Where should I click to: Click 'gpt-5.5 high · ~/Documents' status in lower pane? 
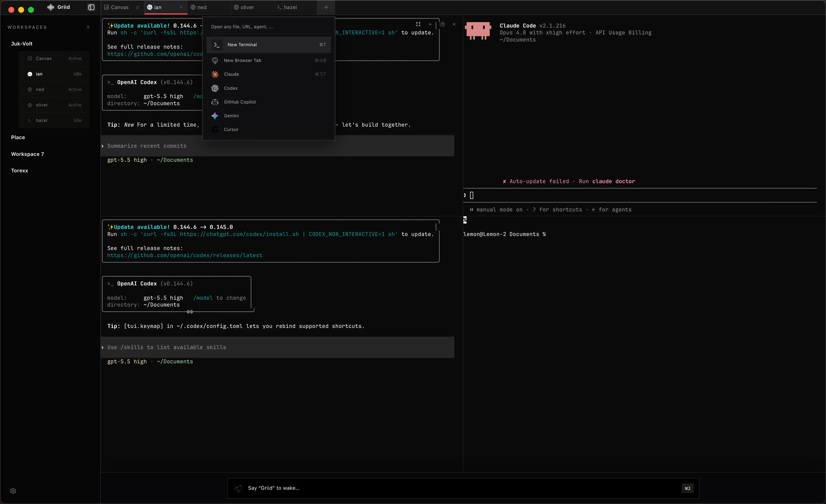coord(150,361)
